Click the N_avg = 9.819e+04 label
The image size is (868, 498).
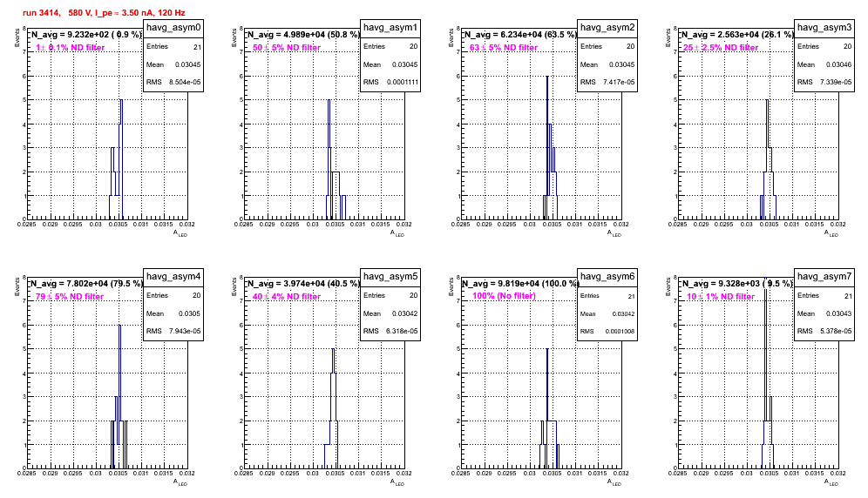coord(520,284)
